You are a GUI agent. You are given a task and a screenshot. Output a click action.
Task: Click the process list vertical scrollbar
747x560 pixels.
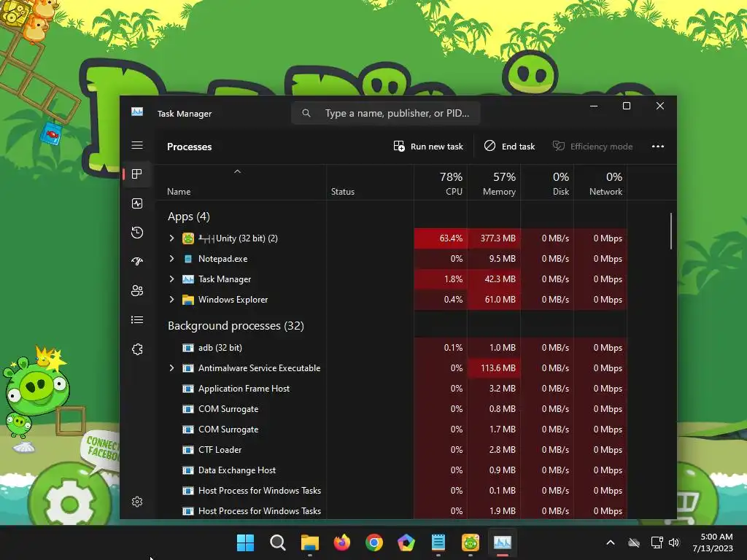pyautogui.click(x=671, y=231)
